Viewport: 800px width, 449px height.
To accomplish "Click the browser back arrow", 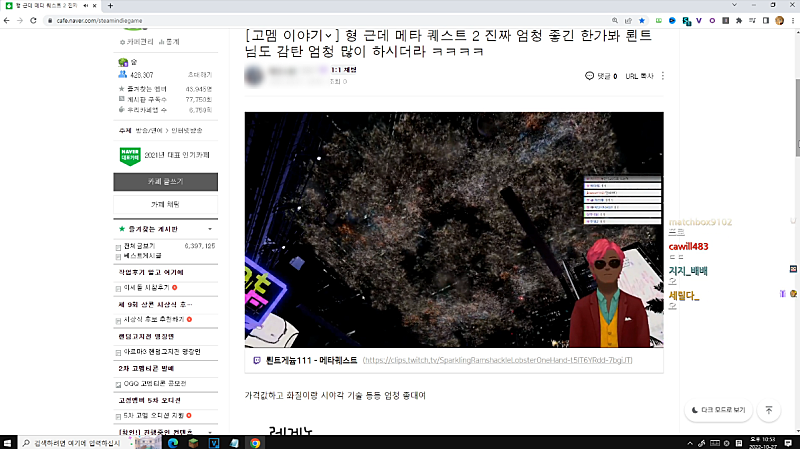I will point(7,20).
